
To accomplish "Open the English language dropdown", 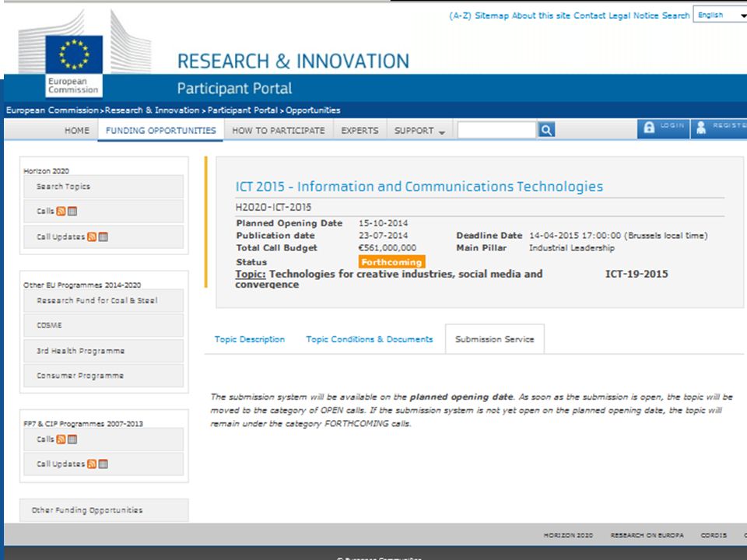I will coord(721,16).
